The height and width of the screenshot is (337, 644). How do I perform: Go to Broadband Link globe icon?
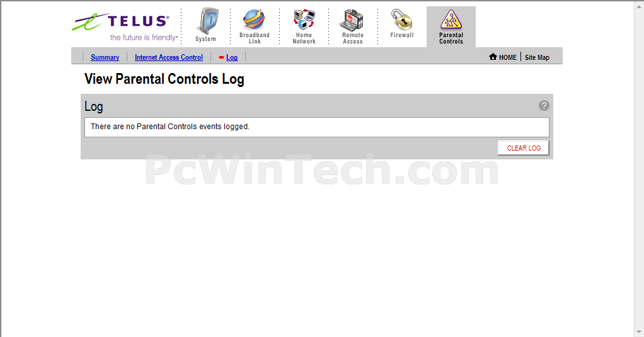(x=254, y=20)
